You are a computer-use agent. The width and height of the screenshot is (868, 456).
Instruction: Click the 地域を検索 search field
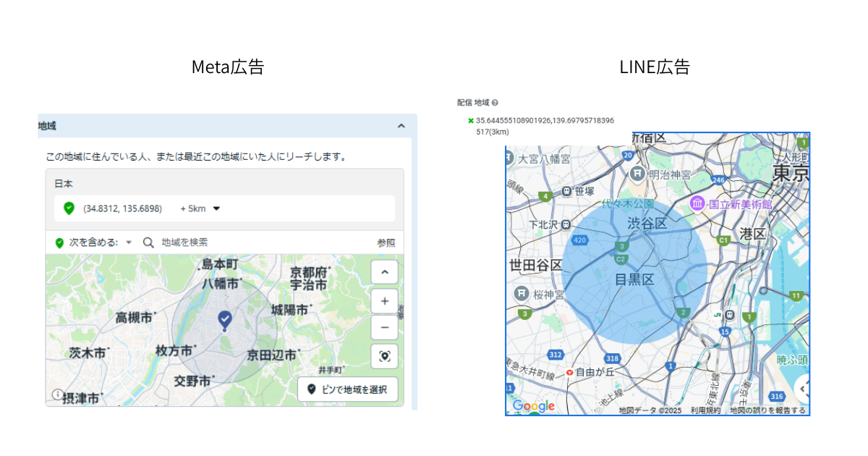pos(217,242)
